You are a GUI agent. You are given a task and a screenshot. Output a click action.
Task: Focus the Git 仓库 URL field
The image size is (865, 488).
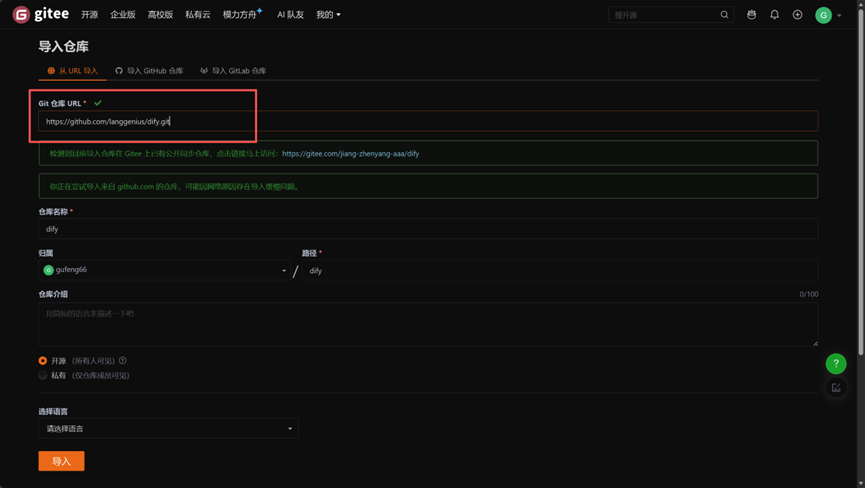tap(428, 121)
